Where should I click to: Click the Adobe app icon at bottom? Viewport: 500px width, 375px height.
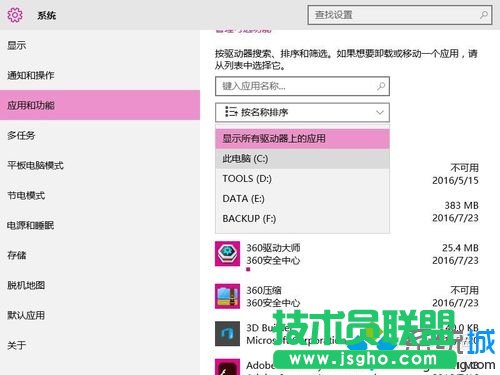tap(227, 367)
